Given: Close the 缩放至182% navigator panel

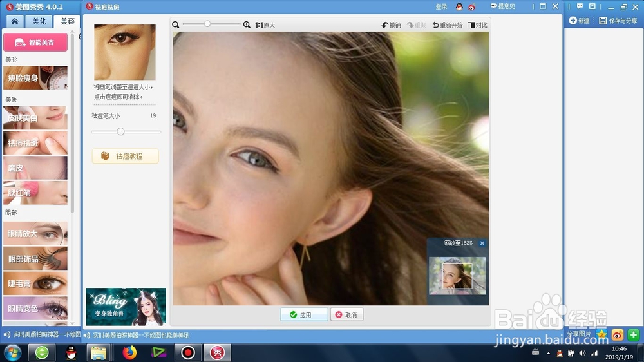Looking at the screenshot, I should [482, 243].
